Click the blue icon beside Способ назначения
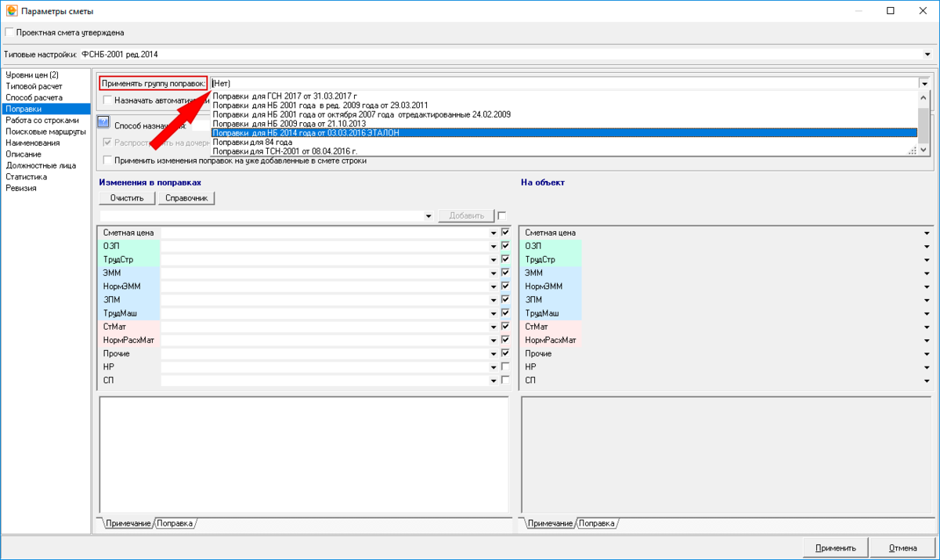The height and width of the screenshot is (560, 940). (103, 123)
